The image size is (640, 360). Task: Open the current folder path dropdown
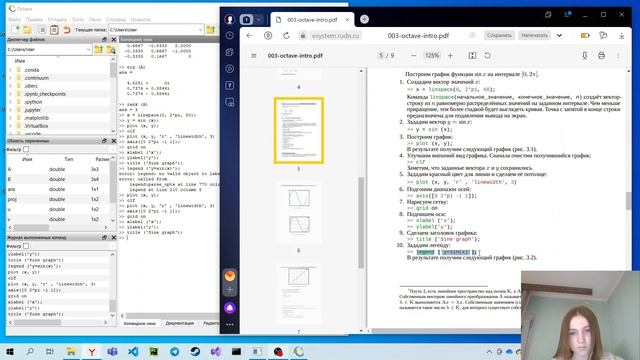point(200,30)
